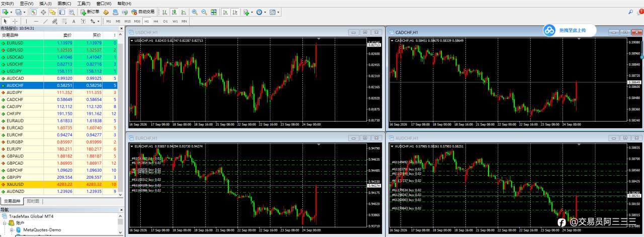Screen dimensions: 644x237
Task: Switch to W1 timeframe
Action: pyautogui.click(x=175, y=21)
